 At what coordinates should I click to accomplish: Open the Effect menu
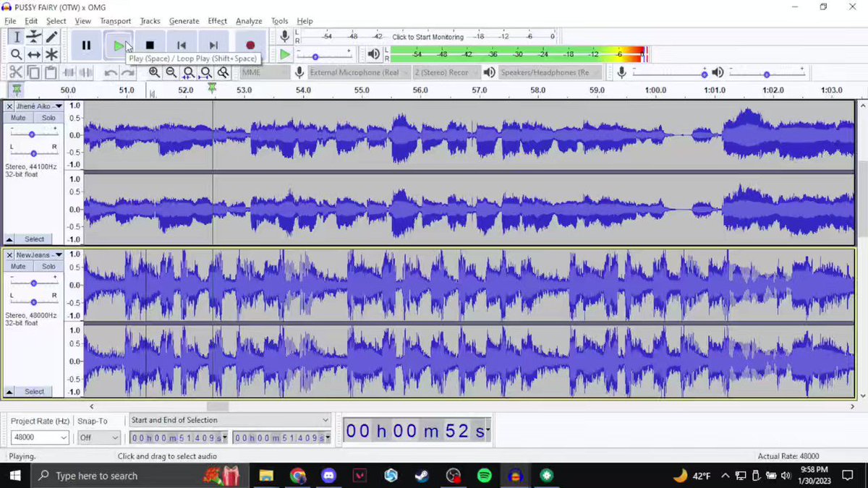(217, 21)
